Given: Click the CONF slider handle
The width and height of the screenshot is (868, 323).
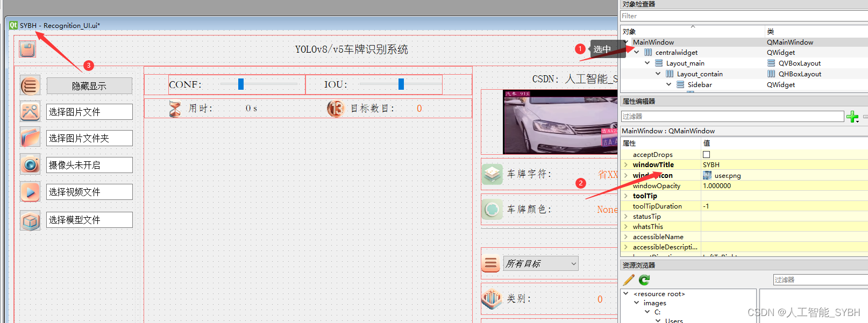Looking at the screenshot, I should point(241,84).
